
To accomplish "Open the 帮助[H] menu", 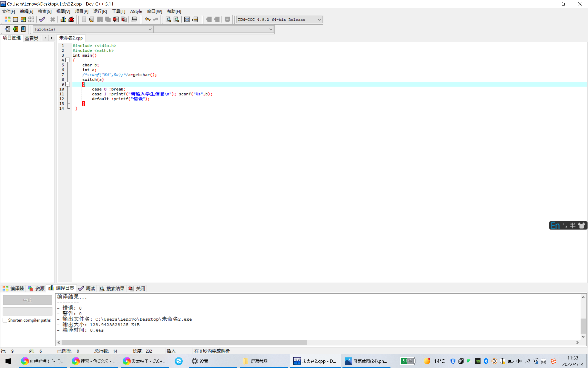I will click(x=174, y=11).
